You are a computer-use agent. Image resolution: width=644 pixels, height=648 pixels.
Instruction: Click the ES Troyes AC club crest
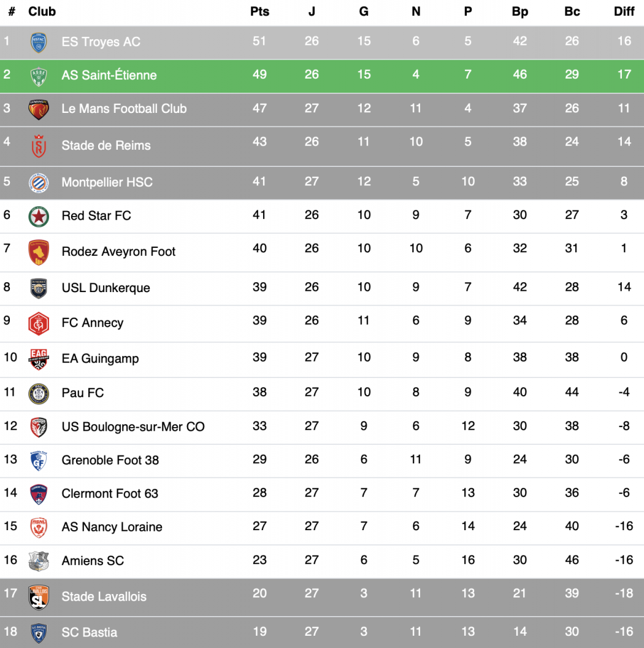(x=39, y=42)
